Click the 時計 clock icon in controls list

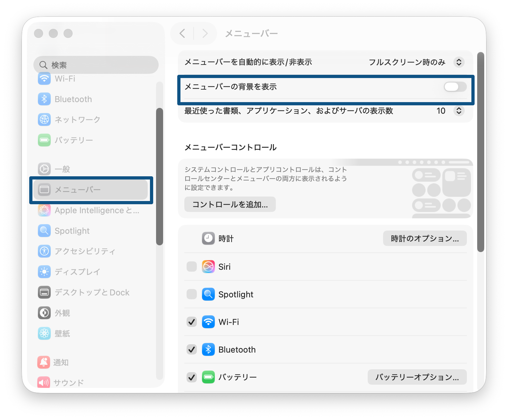[208, 239]
